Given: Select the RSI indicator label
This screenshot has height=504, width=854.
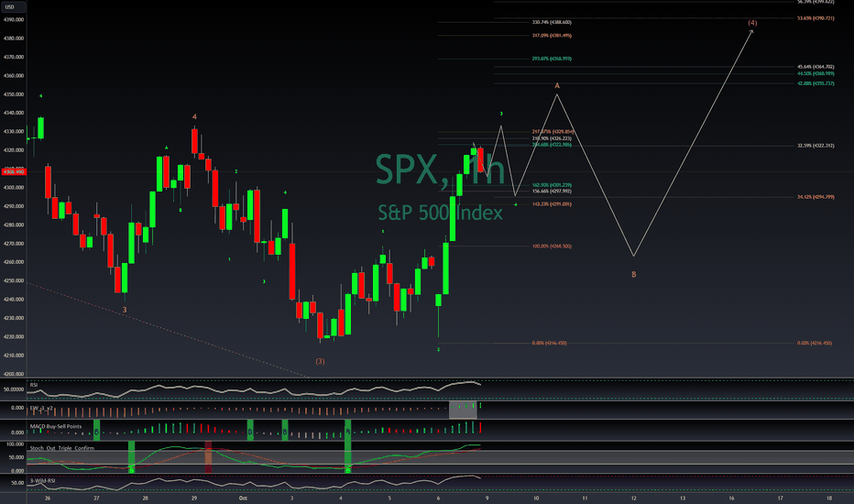Looking at the screenshot, I should (x=34, y=385).
